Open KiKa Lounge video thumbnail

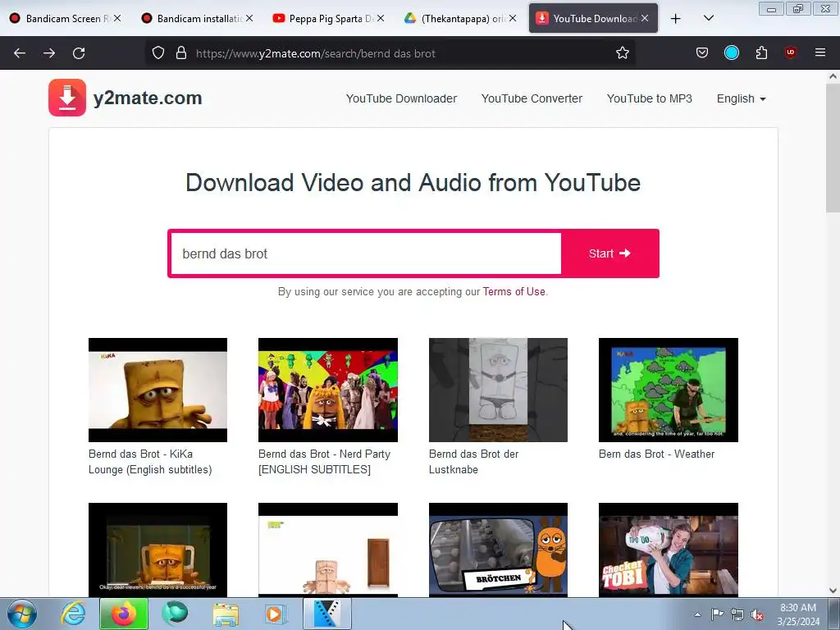157,390
